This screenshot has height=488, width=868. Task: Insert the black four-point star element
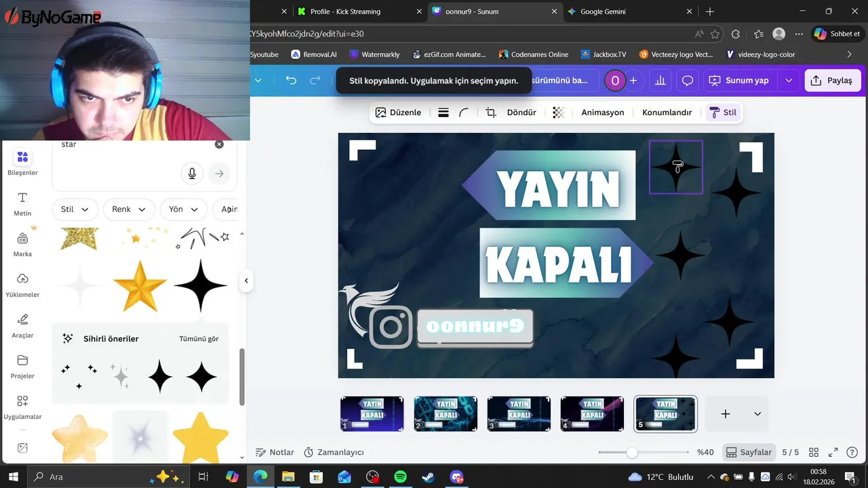[x=201, y=286]
